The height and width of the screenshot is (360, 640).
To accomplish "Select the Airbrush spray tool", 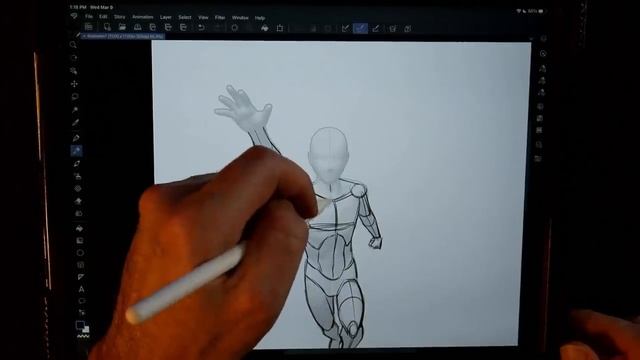I will pos(77,176).
